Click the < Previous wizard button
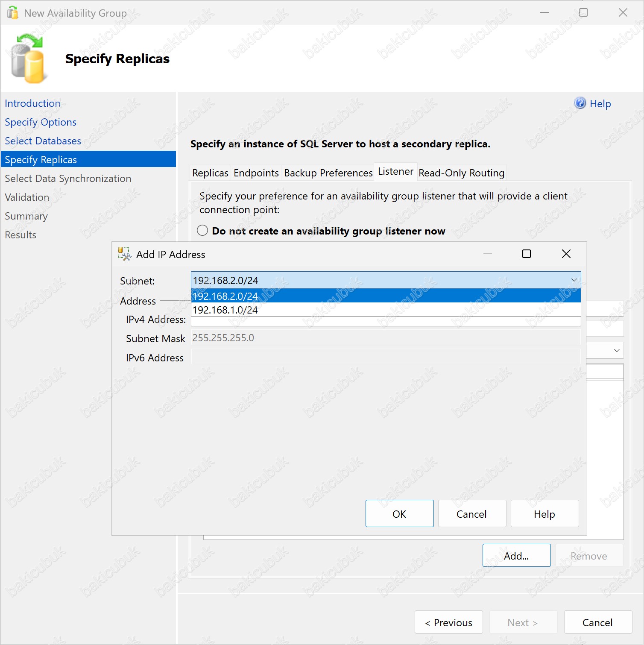The height and width of the screenshot is (645, 644). 448,622
